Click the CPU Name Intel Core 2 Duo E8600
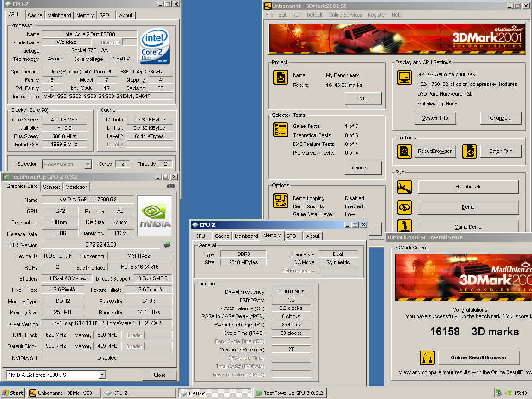The height and width of the screenshot is (399, 532). click(90, 34)
